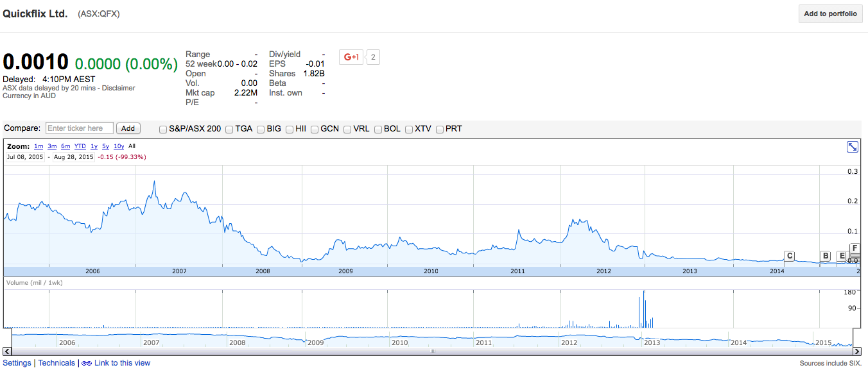The image size is (868, 372).
Task: Click the Add button next to ticker field
Action: click(128, 128)
